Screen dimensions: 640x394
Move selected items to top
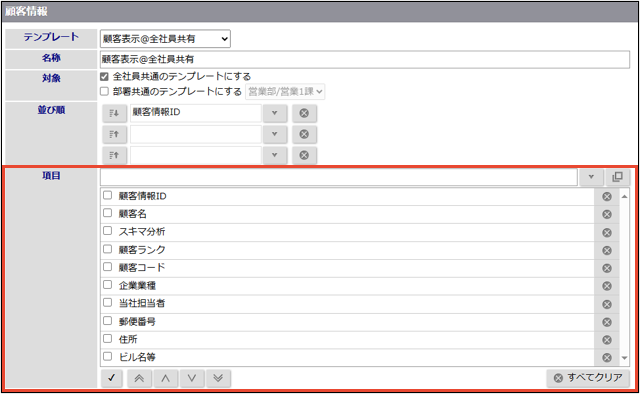(139, 378)
